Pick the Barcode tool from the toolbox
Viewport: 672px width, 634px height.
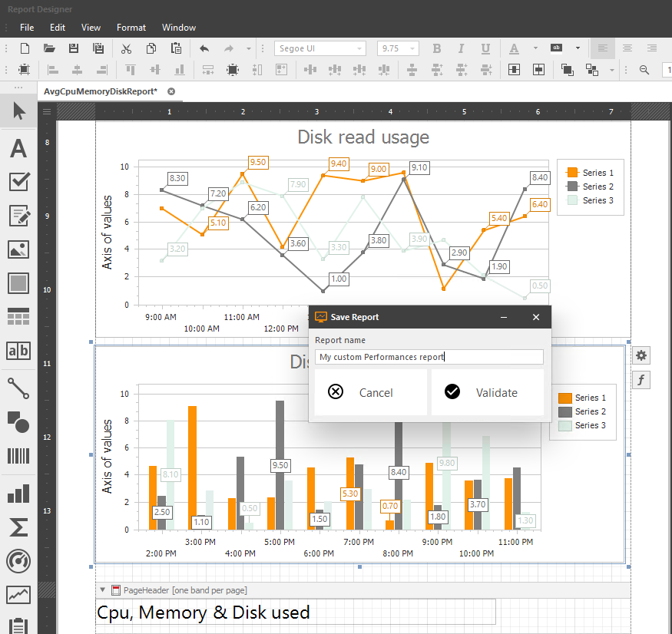tap(17, 457)
